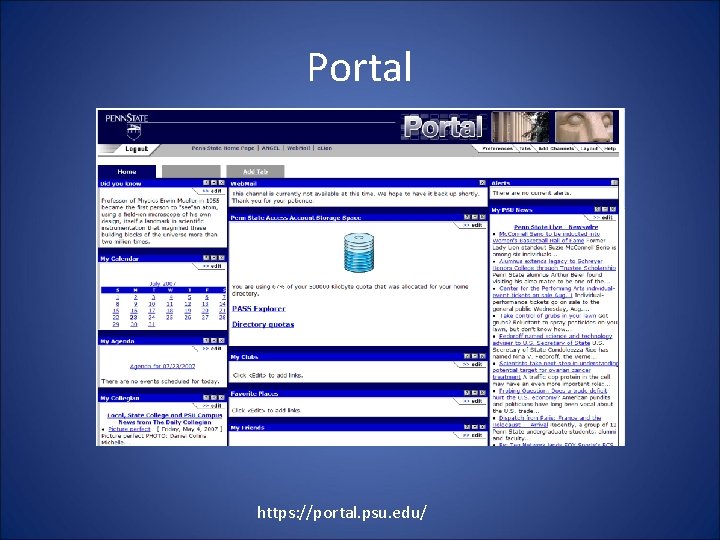The image size is (720, 540).
Task: Remove the Access Account Storage Space channel
Action: point(483,217)
